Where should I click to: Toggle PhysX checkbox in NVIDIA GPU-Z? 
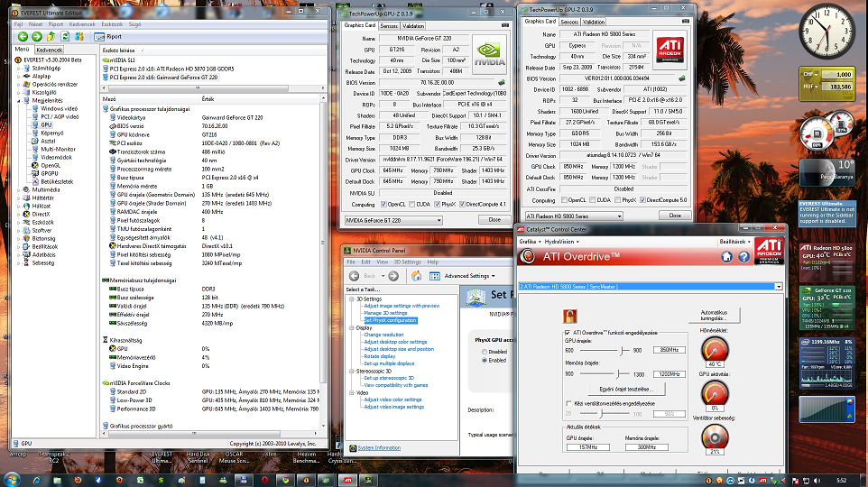438,204
